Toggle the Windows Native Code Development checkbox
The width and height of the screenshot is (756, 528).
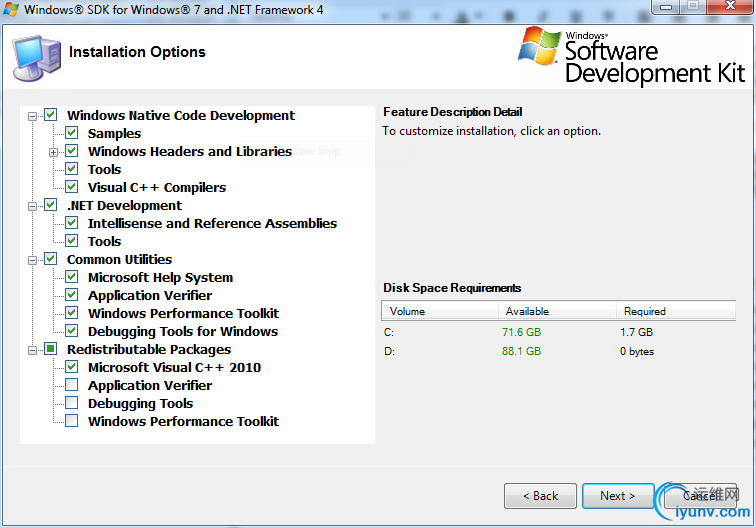(x=51, y=115)
